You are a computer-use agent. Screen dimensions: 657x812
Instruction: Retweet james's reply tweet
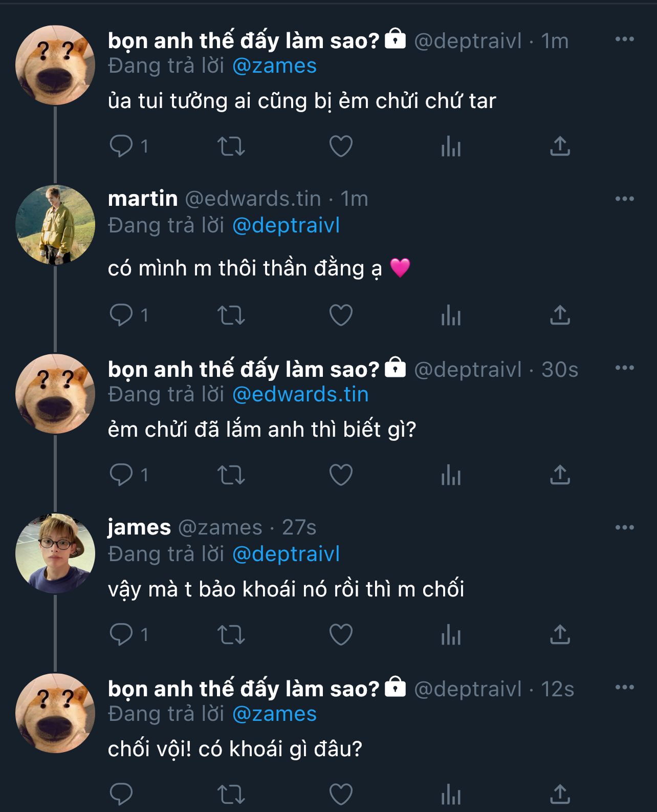click(x=231, y=635)
